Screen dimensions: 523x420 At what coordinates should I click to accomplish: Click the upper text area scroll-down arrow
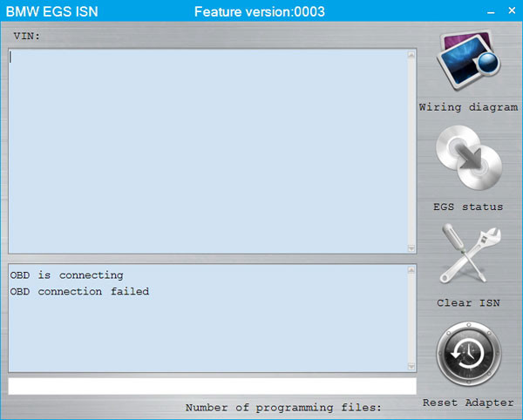(411, 248)
